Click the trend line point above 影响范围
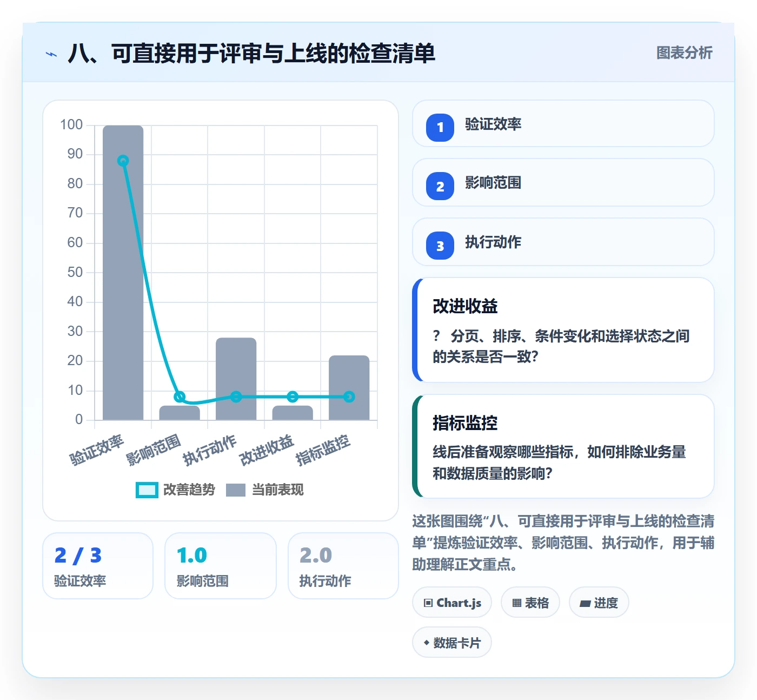 pos(180,397)
